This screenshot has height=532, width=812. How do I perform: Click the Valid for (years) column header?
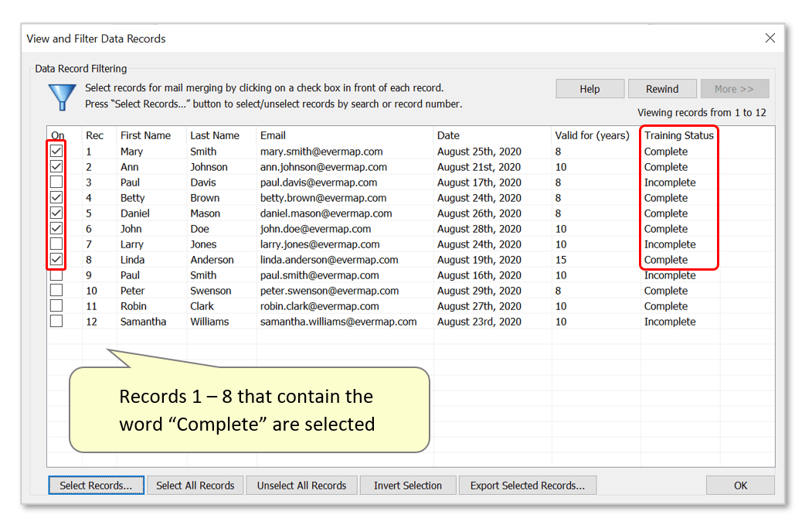coord(592,135)
